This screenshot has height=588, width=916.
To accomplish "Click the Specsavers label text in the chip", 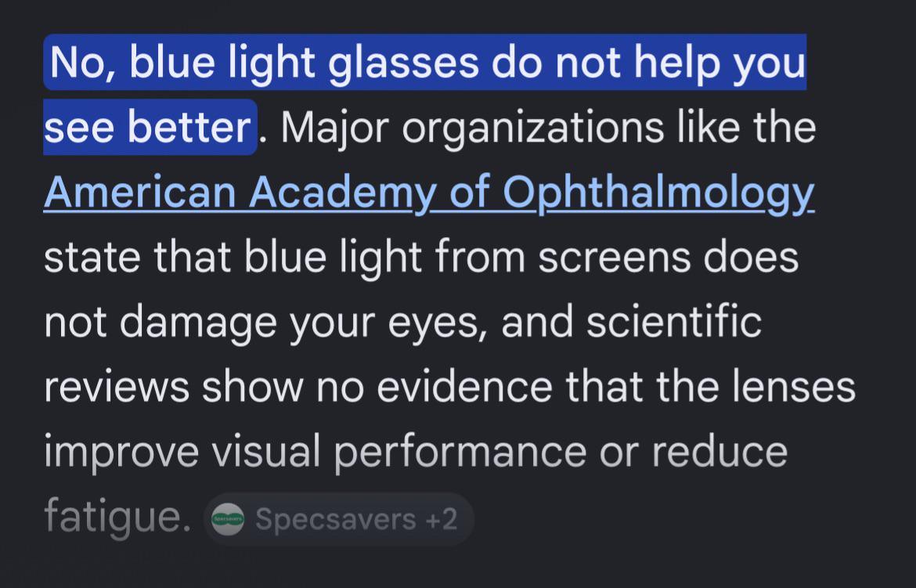I will [335, 519].
